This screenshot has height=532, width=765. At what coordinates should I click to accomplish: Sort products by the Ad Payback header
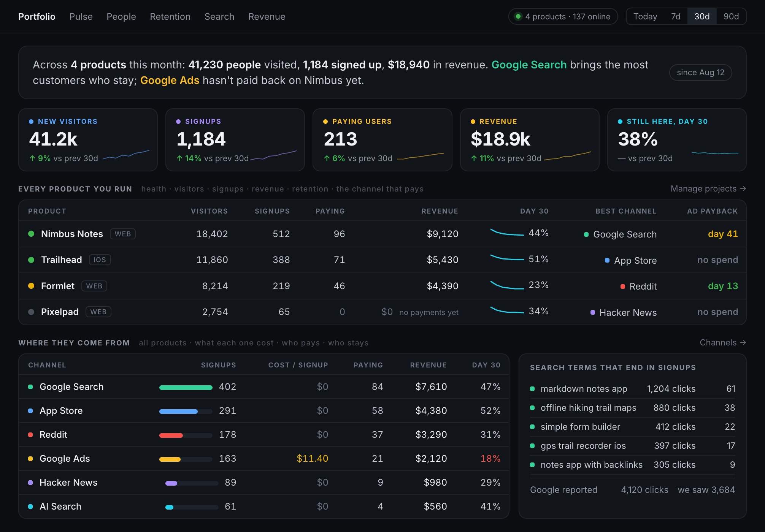point(713,211)
